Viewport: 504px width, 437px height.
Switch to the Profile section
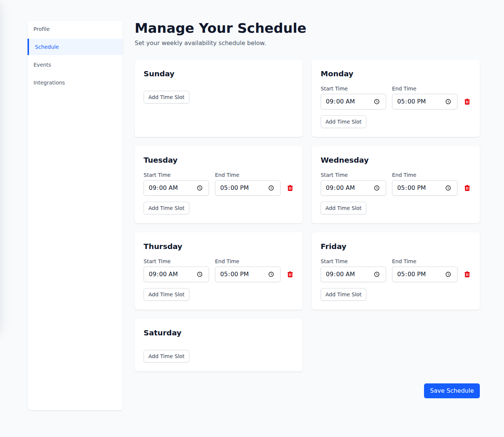click(x=41, y=29)
